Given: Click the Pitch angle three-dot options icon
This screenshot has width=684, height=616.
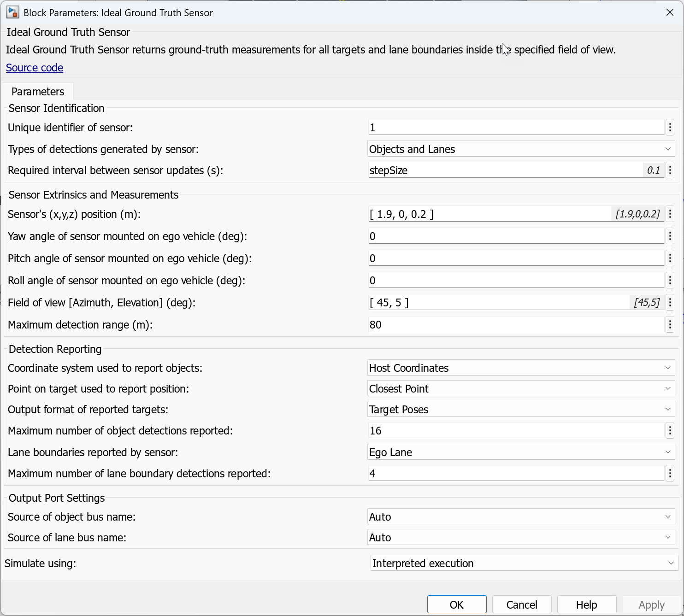Looking at the screenshot, I should [x=670, y=258].
